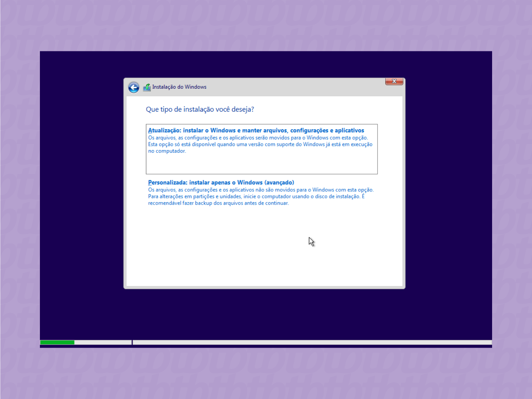The image size is (532, 399).
Task: Click the Instalação do Windows title text
Action: click(179, 87)
